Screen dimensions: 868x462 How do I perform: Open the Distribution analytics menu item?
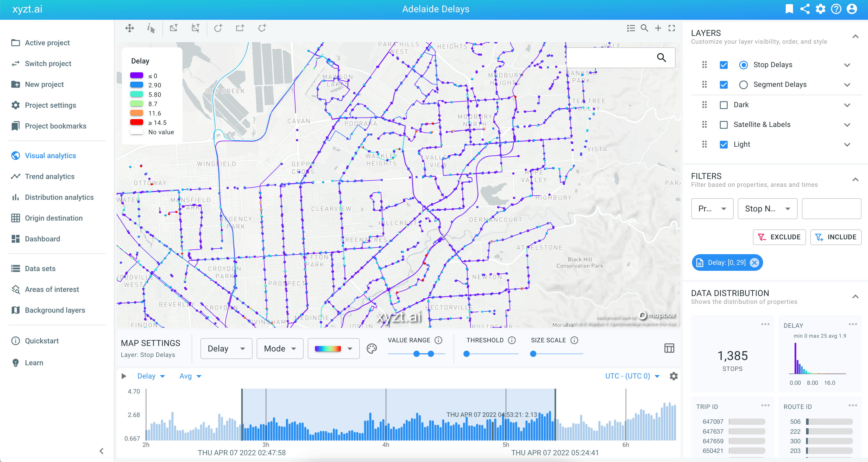tap(59, 197)
